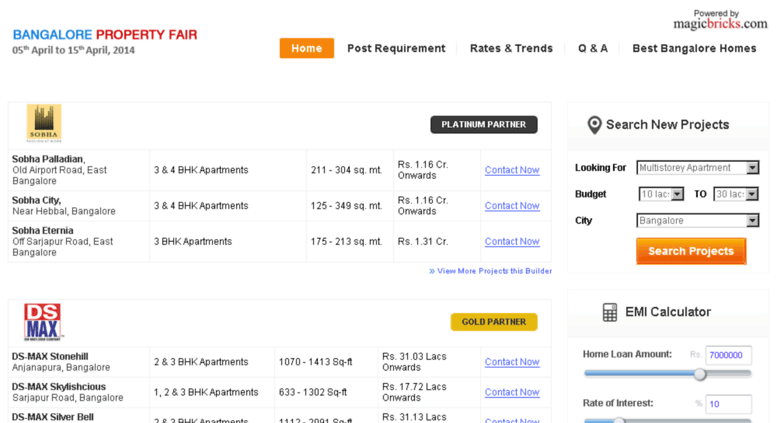Go to the Home tab
Image resolution: width=777 pixels, height=423 pixels.
pos(307,48)
